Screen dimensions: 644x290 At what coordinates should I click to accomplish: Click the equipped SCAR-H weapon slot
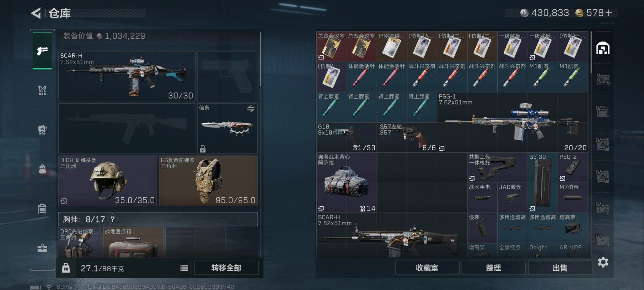(127, 76)
